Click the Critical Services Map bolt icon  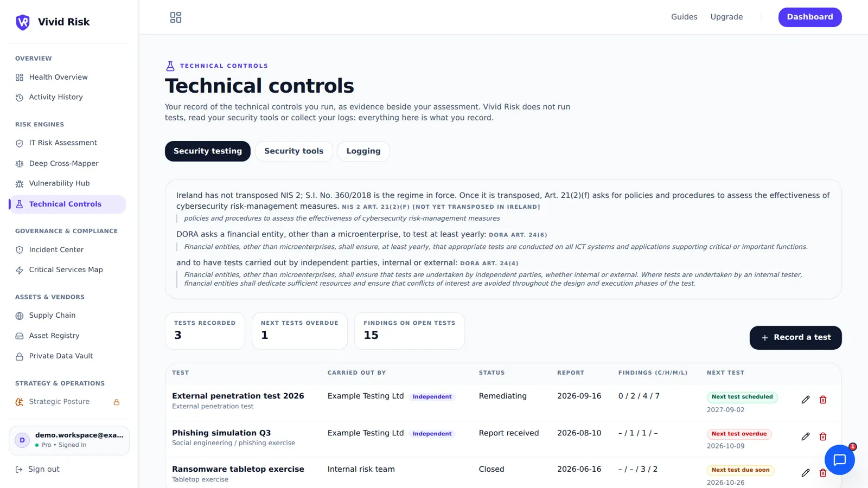pyautogui.click(x=20, y=270)
